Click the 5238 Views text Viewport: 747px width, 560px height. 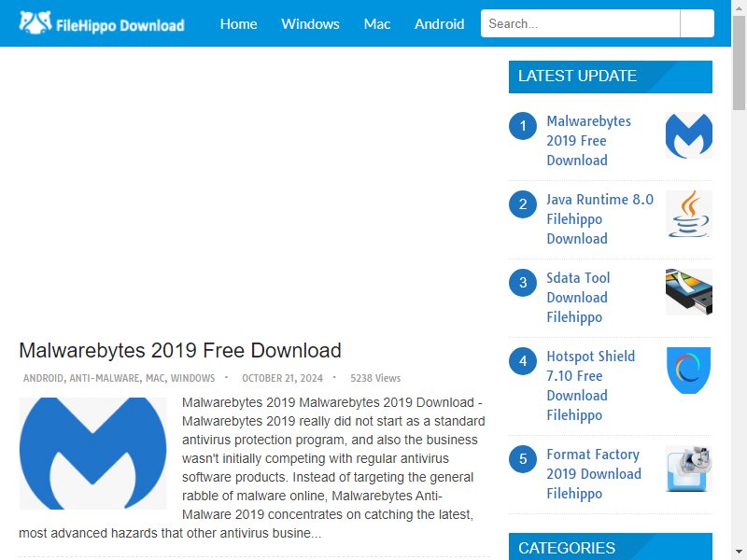tap(375, 378)
